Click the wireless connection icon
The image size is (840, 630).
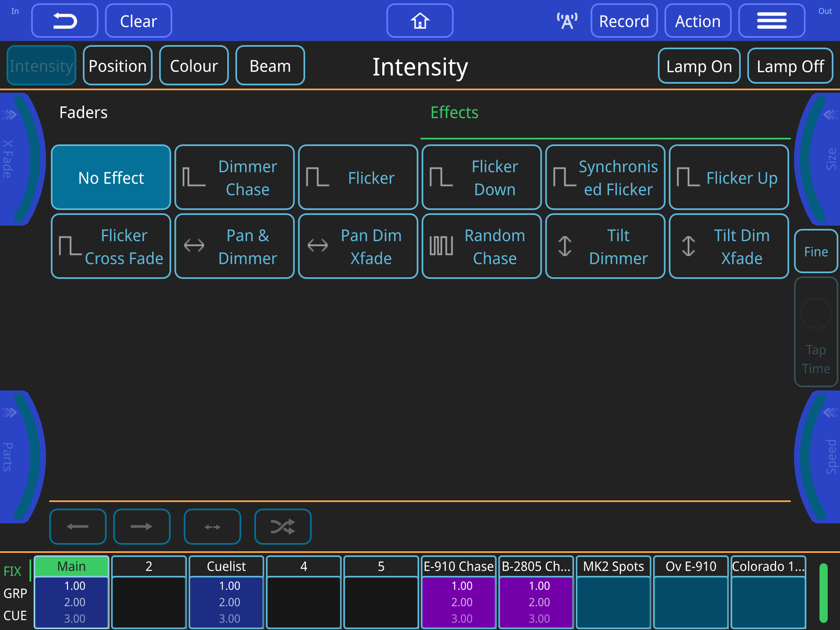(566, 20)
